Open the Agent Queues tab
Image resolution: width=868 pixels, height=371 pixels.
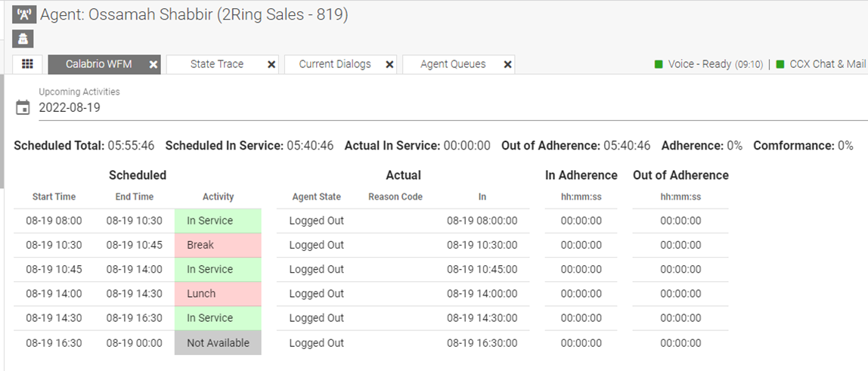pos(453,64)
